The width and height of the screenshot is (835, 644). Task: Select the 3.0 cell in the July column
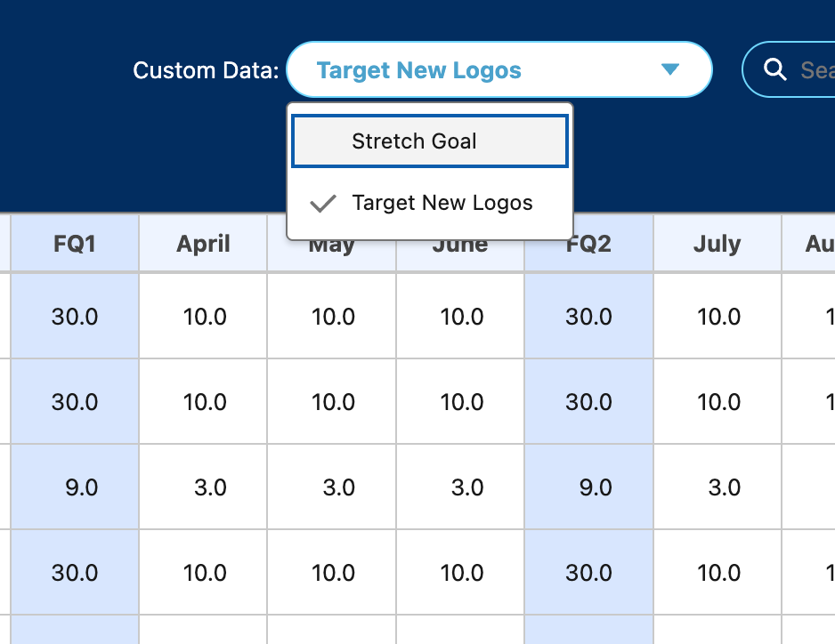point(717,487)
